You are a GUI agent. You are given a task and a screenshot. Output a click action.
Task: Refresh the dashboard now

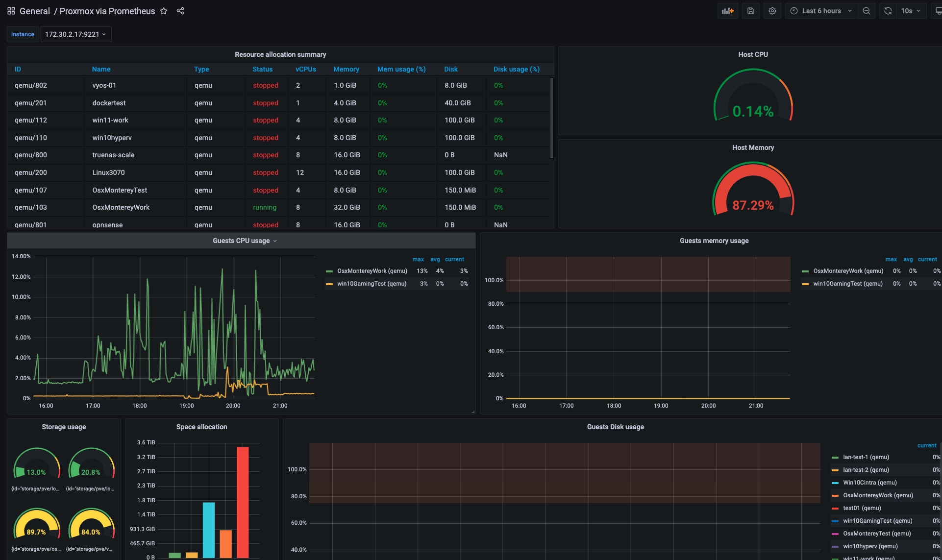888,11
